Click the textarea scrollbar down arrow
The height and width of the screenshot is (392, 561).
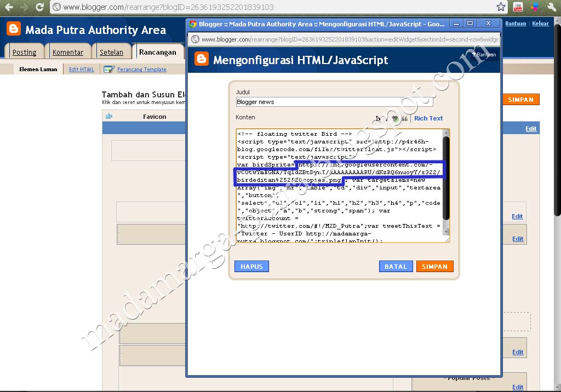click(x=446, y=232)
